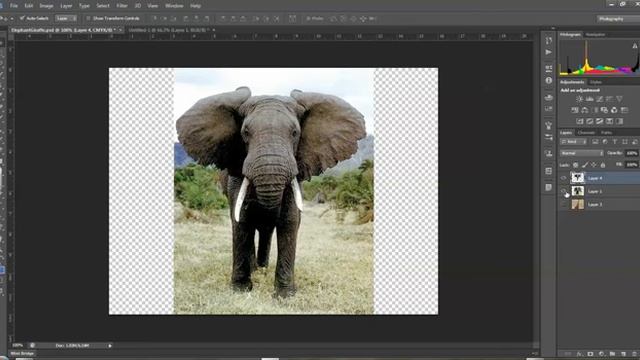Close the ElephantGiraffe.psd document tab

(120, 30)
